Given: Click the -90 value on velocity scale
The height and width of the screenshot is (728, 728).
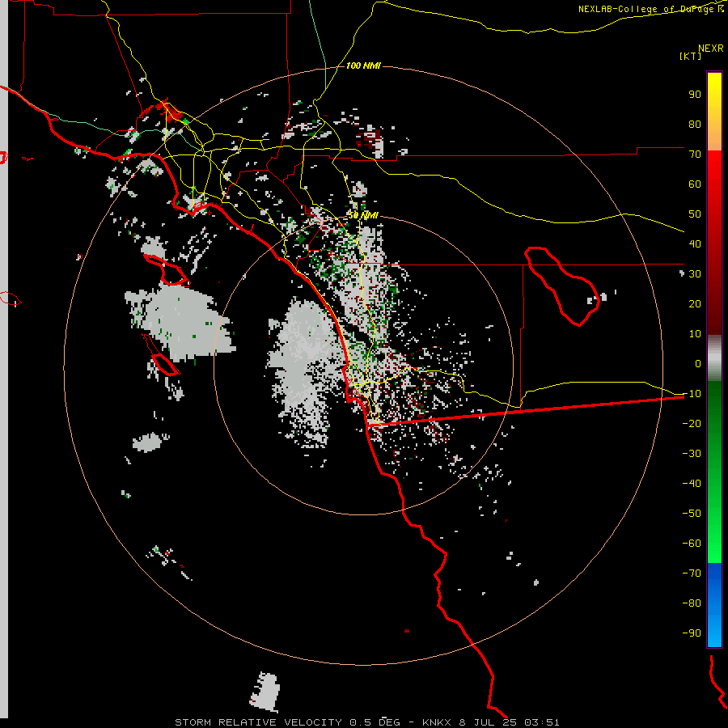Looking at the screenshot, I should pyautogui.click(x=692, y=633).
